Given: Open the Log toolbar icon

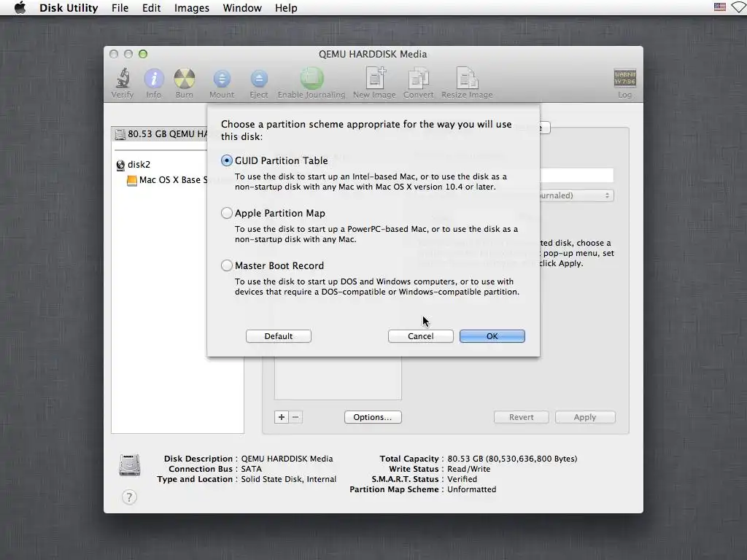Looking at the screenshot, I should tap(624, 79).
